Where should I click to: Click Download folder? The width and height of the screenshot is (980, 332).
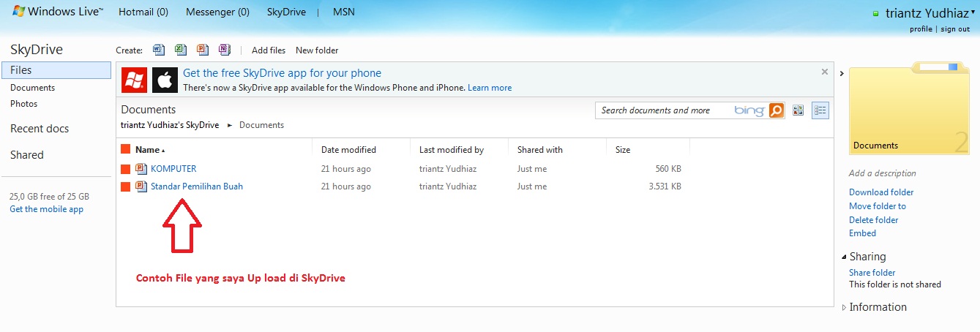[881, 192]
